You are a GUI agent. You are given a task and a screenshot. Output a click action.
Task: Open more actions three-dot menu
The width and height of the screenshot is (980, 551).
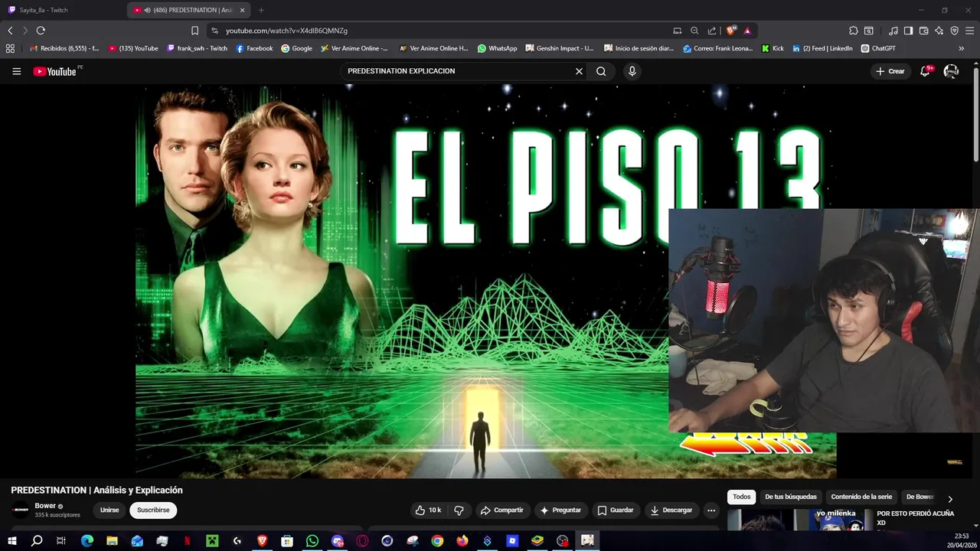(711, 510)
